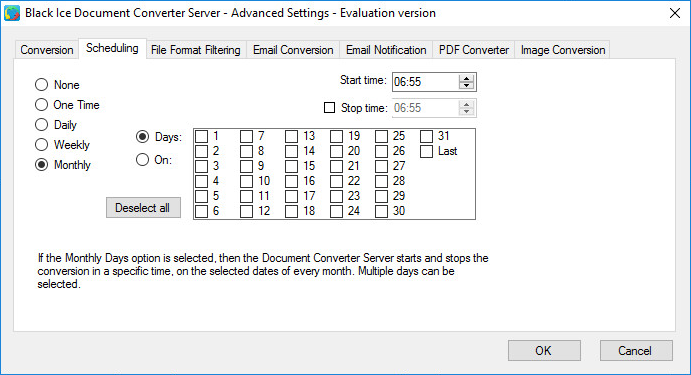The image size is (691, 375).
Task: Select the Days radio option
Action: click(142, 137)
